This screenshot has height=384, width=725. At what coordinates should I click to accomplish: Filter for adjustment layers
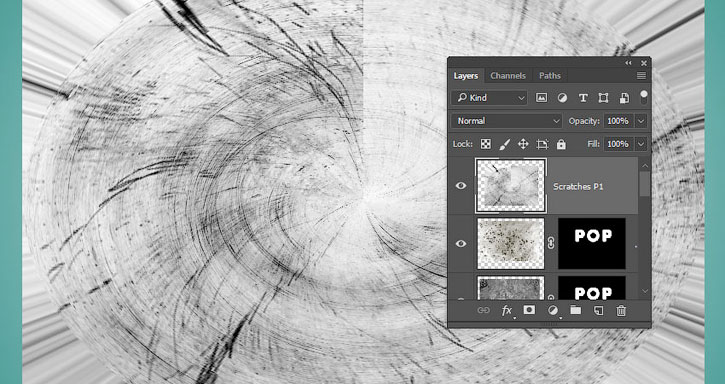tap(562, 98)
